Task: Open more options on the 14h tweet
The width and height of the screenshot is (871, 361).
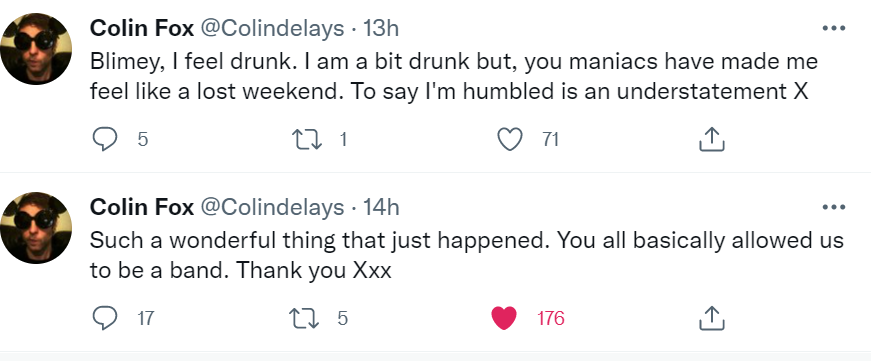Action: (833, 208)
